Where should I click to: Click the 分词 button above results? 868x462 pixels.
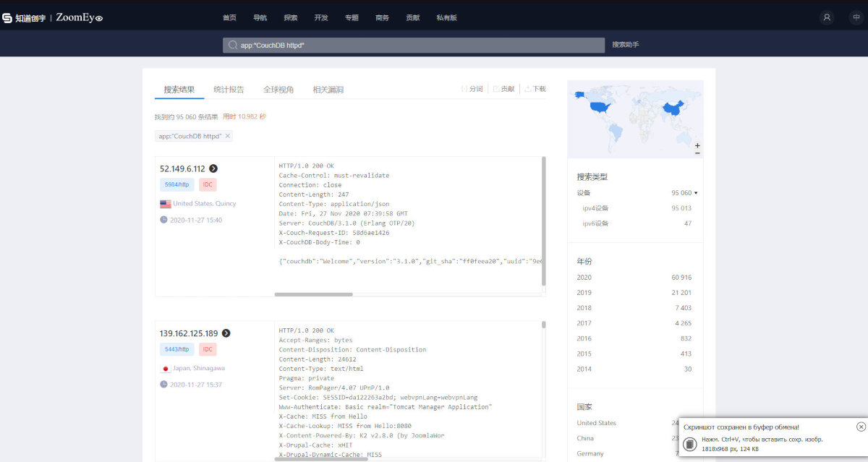[x=472, y=89]
